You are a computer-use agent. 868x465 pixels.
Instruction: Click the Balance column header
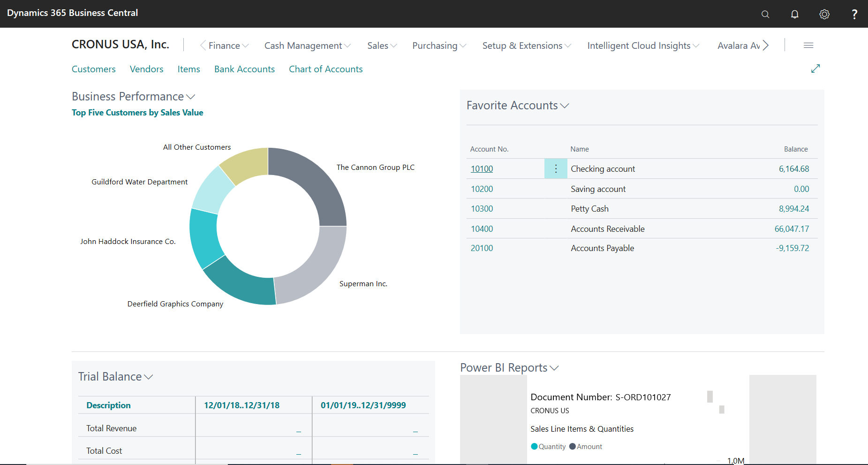coord(796,149)
